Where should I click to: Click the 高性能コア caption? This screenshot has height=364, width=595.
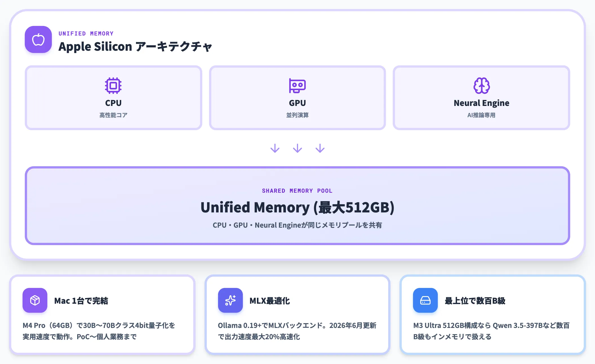click(x=113, y=115)
